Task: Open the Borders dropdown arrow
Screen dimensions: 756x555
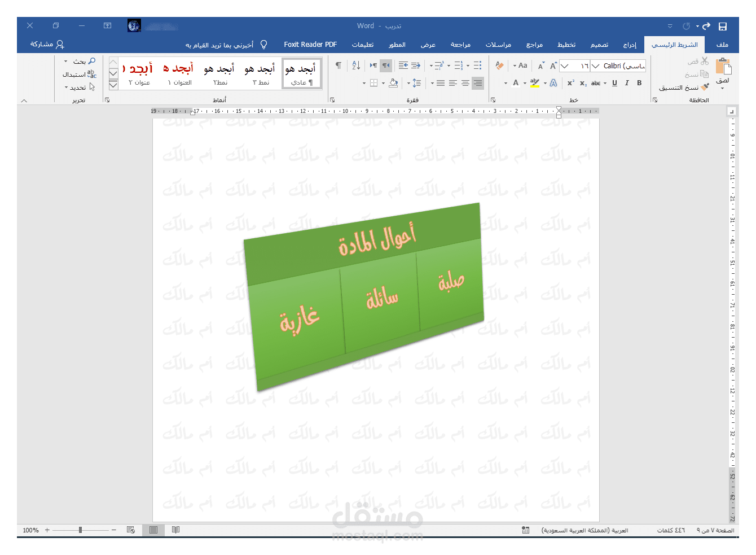Action: tap(364, 83)
